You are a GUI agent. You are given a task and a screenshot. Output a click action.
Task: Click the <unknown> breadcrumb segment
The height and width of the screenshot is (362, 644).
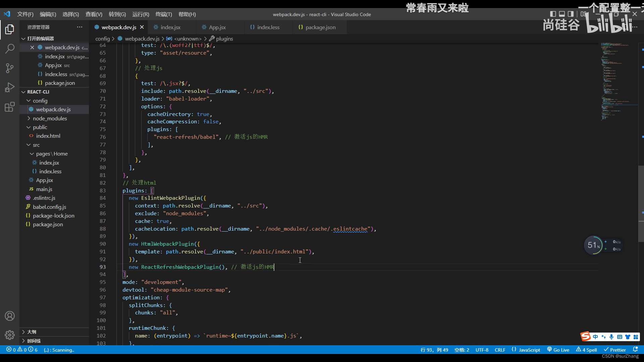(x=187, y=39)
